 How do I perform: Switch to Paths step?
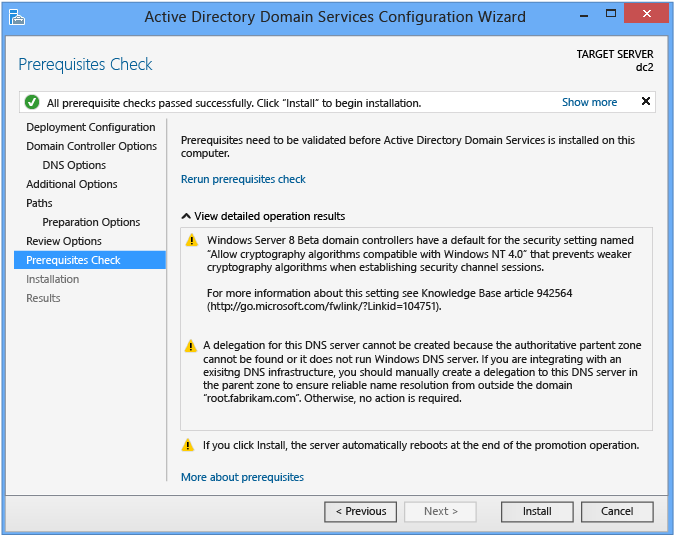pos(39,203)
